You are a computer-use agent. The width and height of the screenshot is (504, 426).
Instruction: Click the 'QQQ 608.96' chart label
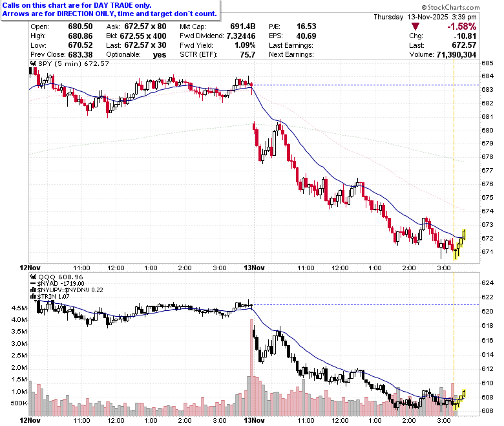point(61,277)
